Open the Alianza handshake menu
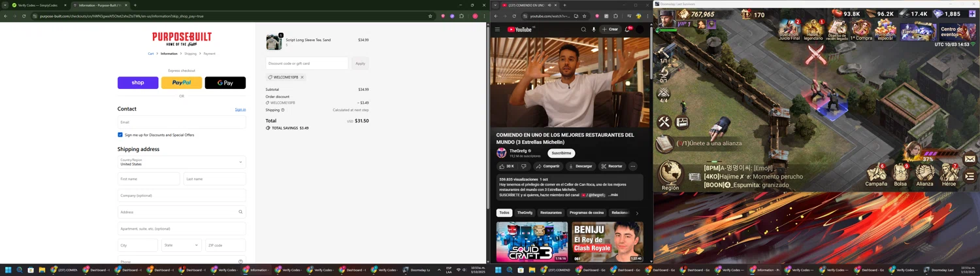 click(924, 175)
